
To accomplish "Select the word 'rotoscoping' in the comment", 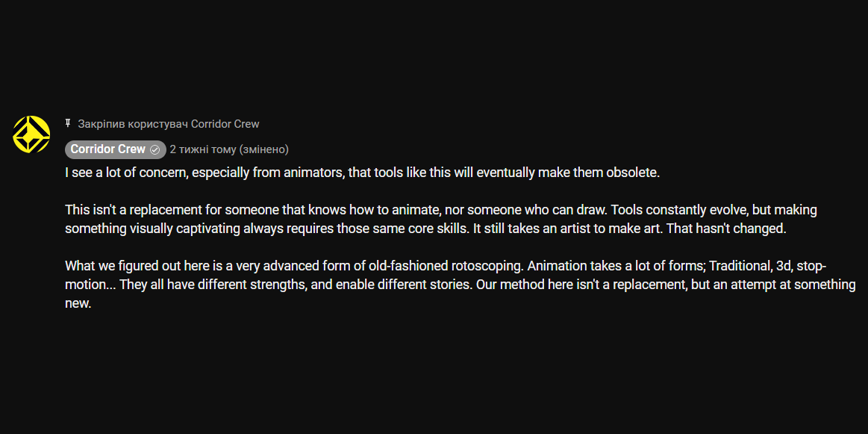I will pos(485,266).
